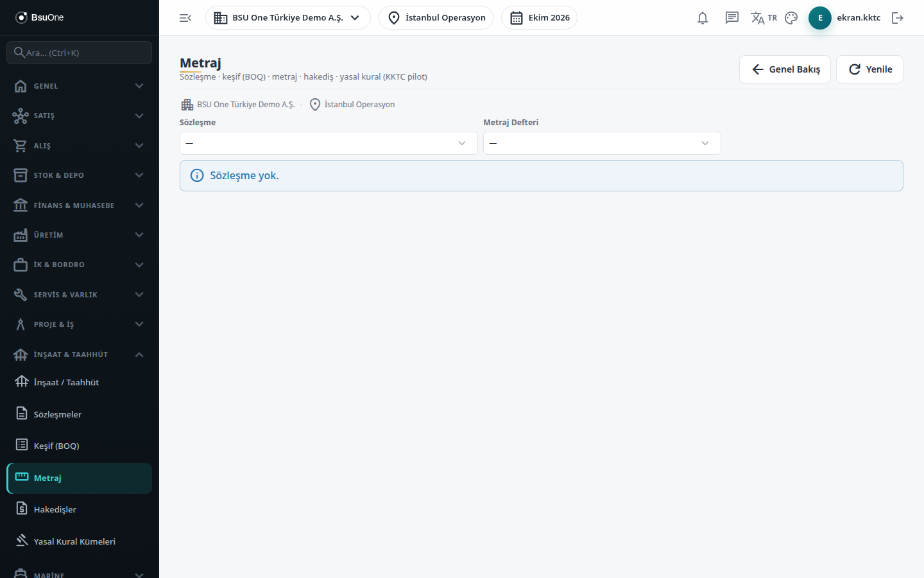Click the Genel Bakış button

click(x=785, y=69)
